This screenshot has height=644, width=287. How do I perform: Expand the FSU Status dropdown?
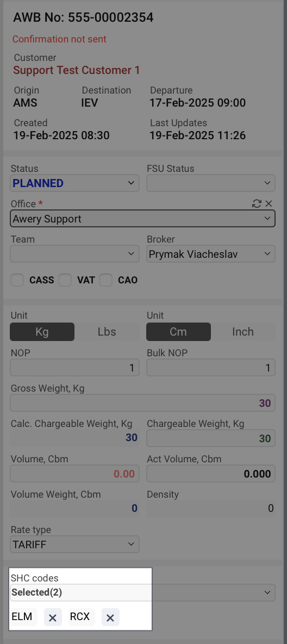pyautogui.click(x=211, y=183)
